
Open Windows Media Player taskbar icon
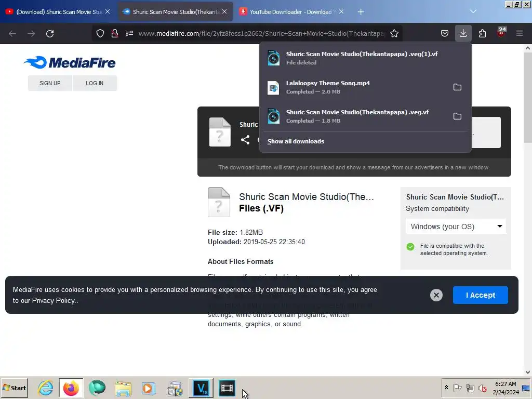tap(149, 388)
